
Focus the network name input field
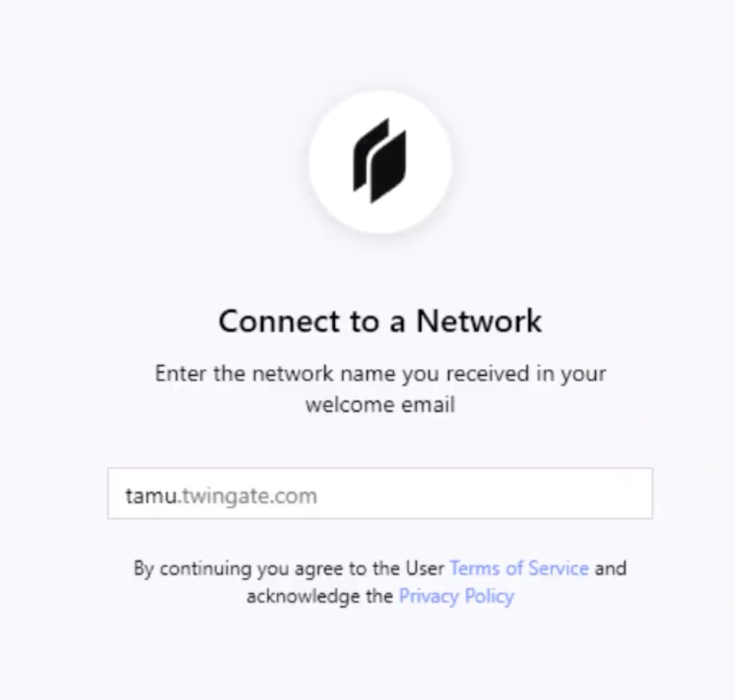point(380,493)
